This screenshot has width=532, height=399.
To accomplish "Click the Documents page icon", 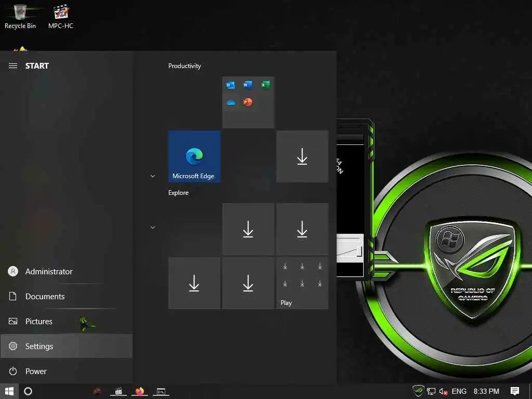I will pyautogui.click(x=13, y=296).
